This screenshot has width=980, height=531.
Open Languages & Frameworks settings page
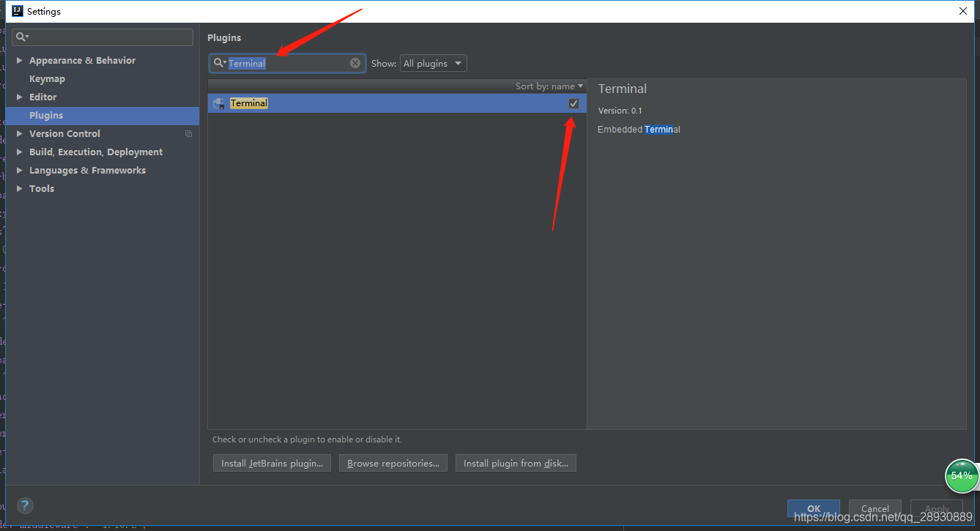(x=87, y=171)
